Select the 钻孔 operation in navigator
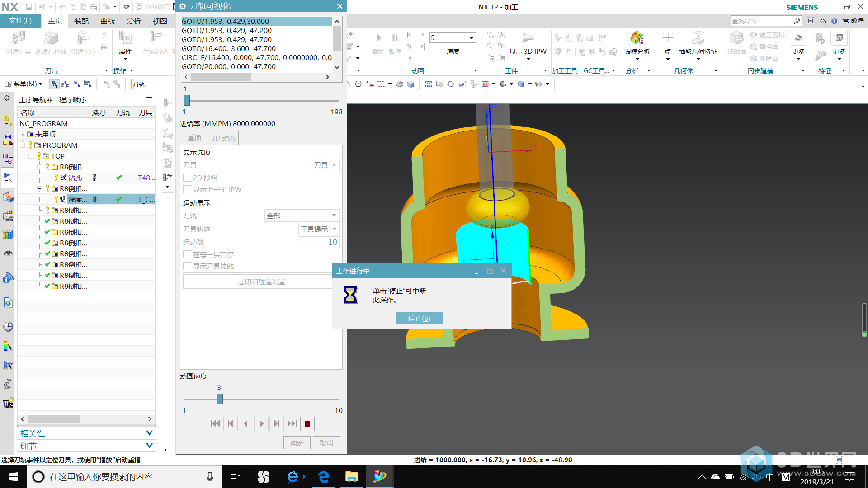The image size is (868, 488). coord(75,178)
